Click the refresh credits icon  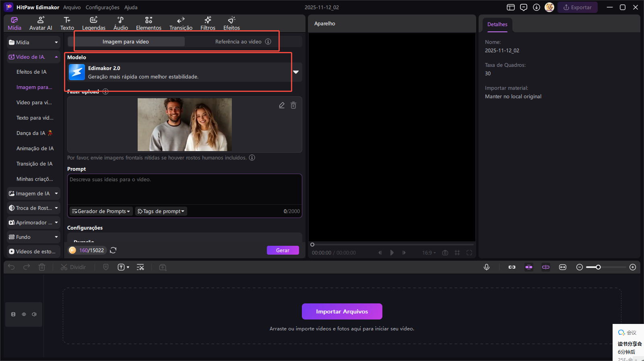point(113,250)
